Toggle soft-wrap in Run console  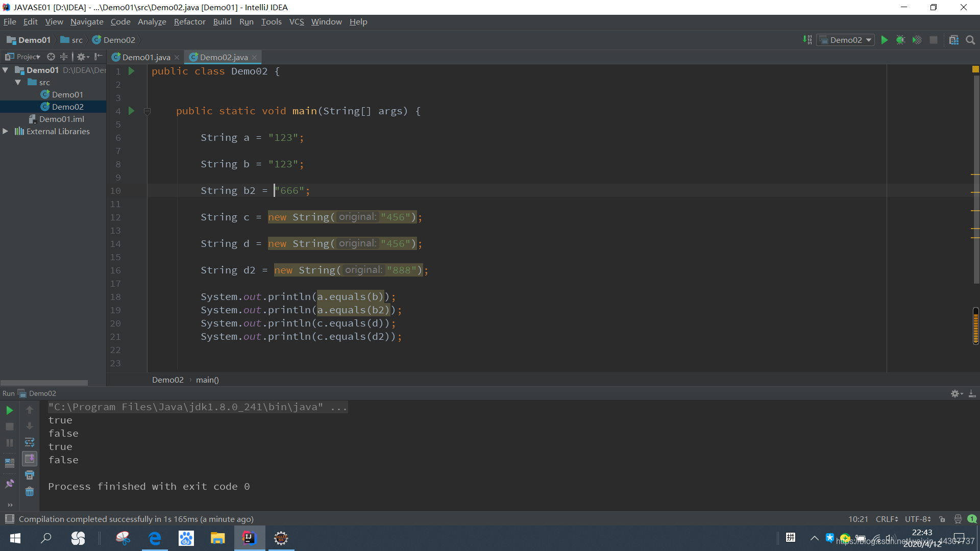30,442
